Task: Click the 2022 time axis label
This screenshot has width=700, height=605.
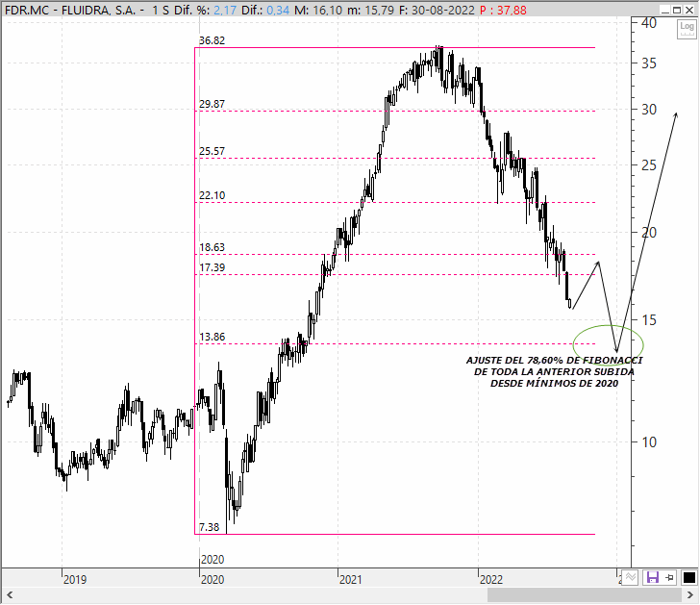Action: tap(491, 580)
